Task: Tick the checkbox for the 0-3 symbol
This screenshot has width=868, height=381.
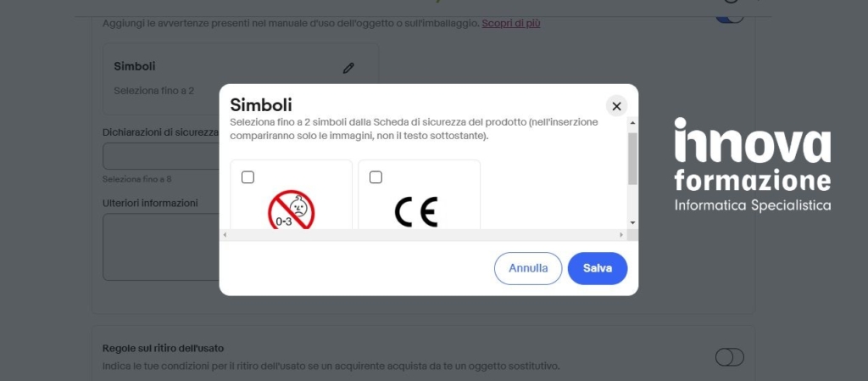Action: 248,177
